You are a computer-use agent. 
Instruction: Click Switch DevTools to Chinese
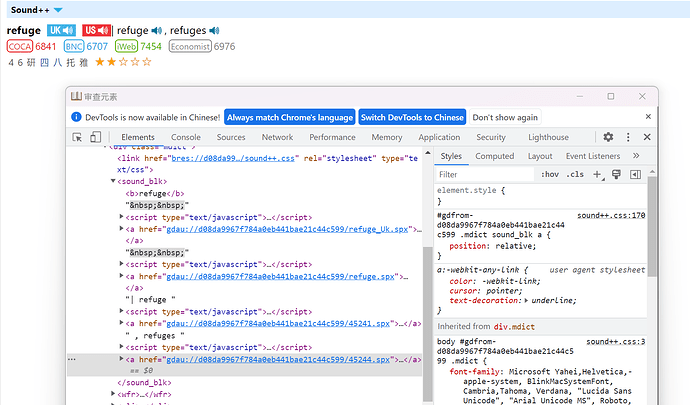tap(412, 117)
